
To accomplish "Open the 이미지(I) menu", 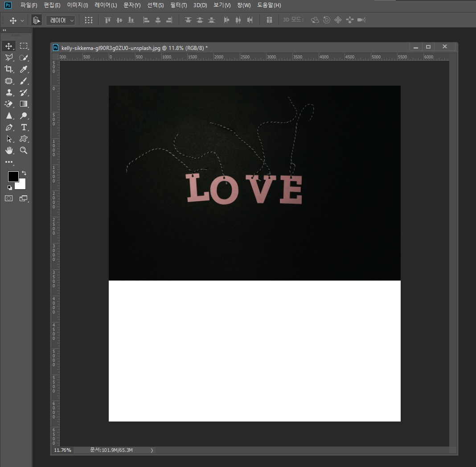I will tap(78, 5).
